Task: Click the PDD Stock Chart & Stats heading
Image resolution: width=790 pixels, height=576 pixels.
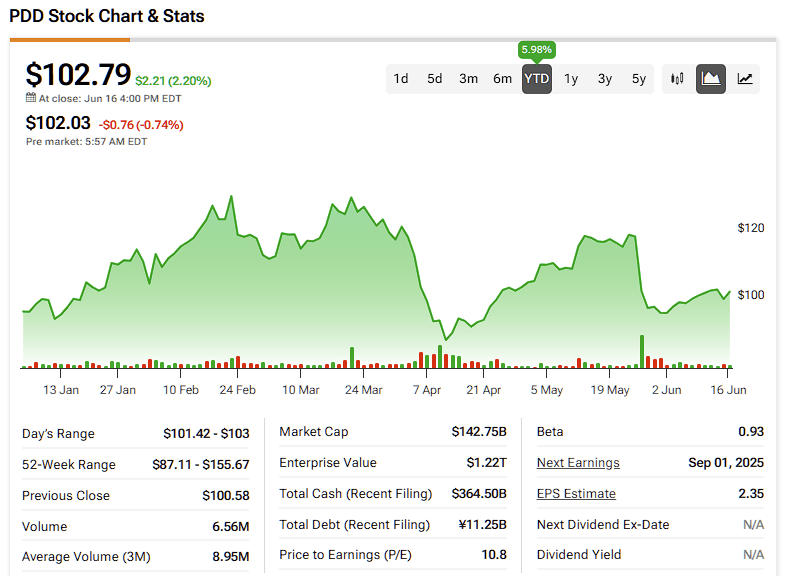Action: click(107, 16)
